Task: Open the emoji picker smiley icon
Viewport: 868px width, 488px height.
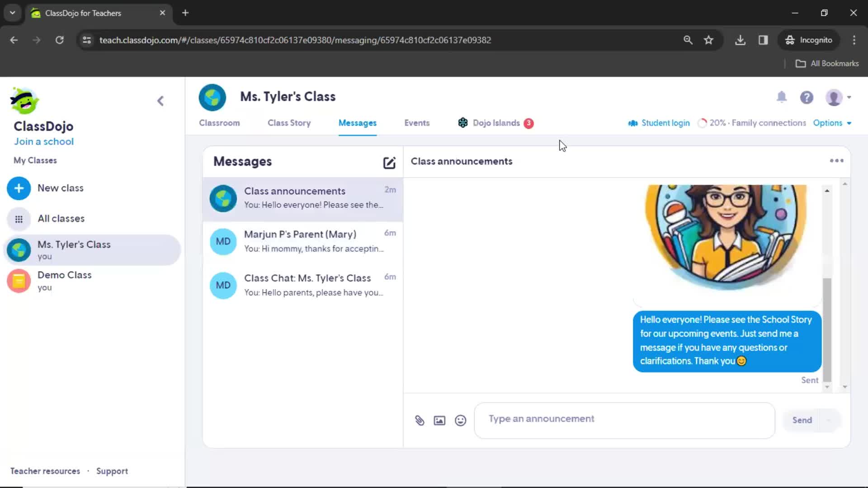Action: [460, 421]
